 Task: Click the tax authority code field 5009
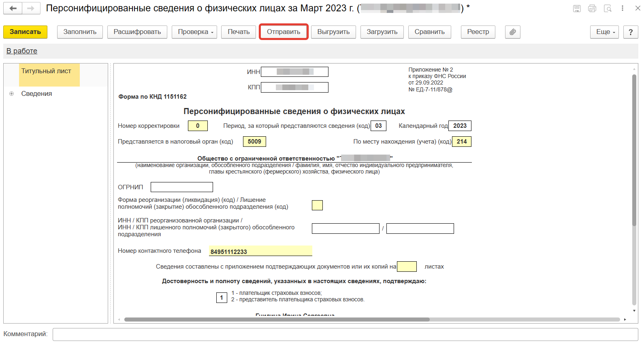(x=254, y=142)
